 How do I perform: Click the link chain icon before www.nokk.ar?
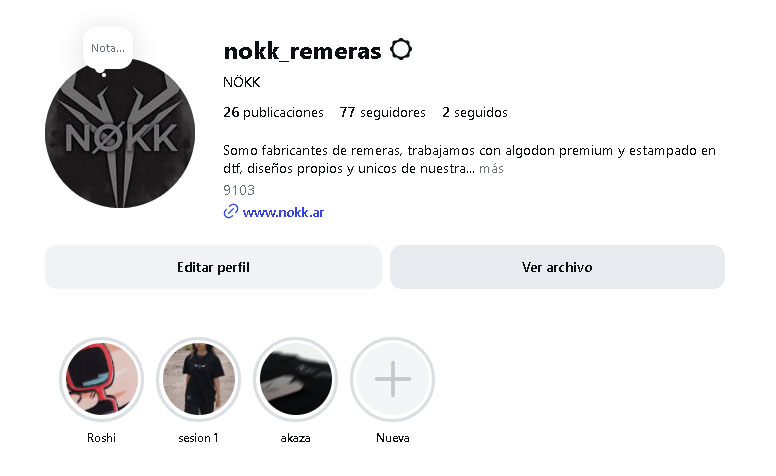coord(231,212)
